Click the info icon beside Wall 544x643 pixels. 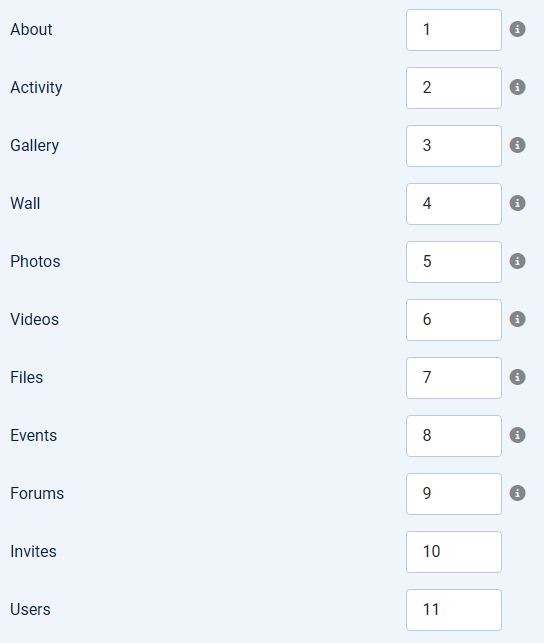[x=517, y=203]
